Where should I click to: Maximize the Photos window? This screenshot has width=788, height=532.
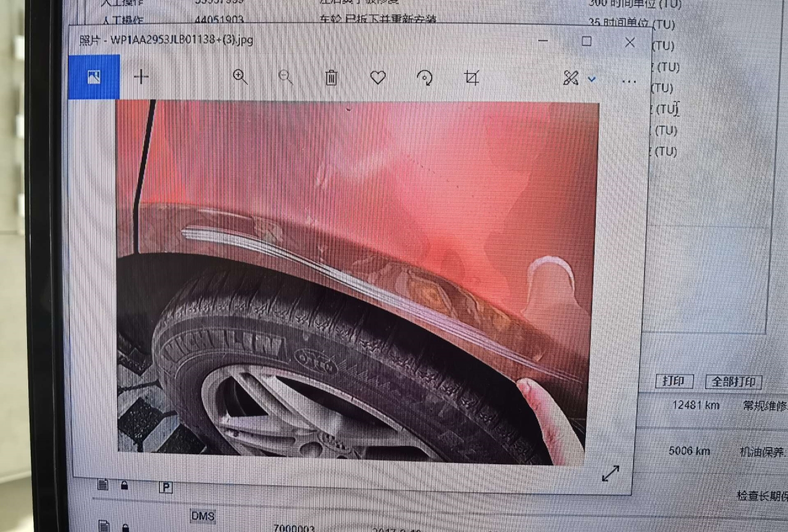click(587, 41)
